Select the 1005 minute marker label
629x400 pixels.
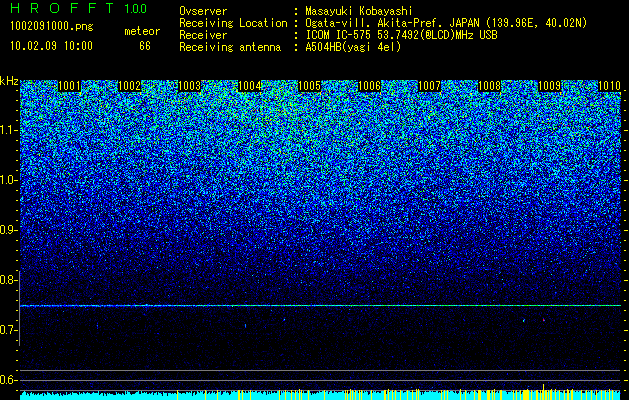pos(310,86)
